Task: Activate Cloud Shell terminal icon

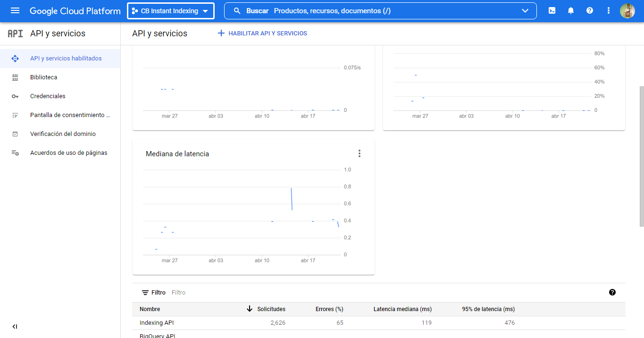Action: (x=552, y=10)
